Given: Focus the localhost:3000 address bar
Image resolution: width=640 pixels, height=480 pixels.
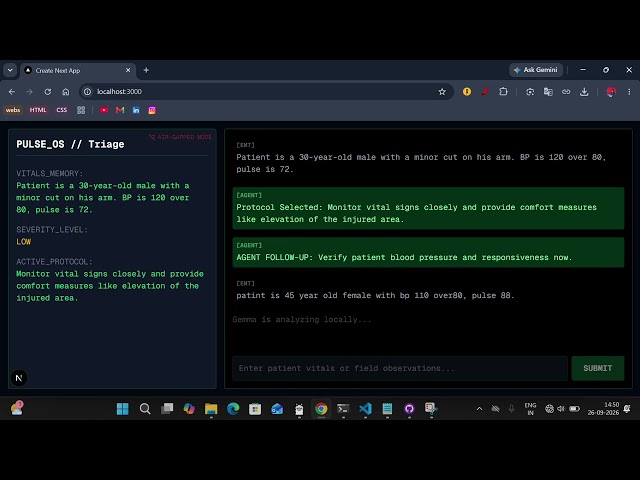Looking at the screenshot, I should [x=265, y=92].
